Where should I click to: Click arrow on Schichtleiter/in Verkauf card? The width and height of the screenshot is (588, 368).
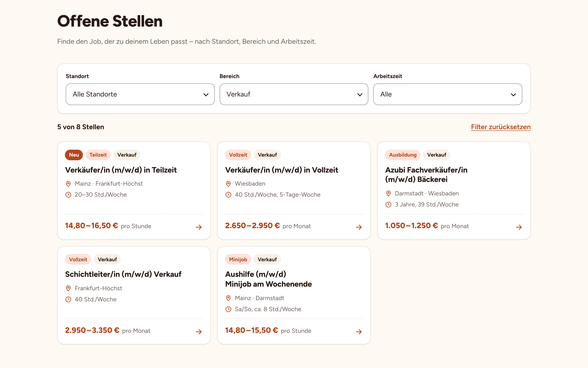[199, 332]
